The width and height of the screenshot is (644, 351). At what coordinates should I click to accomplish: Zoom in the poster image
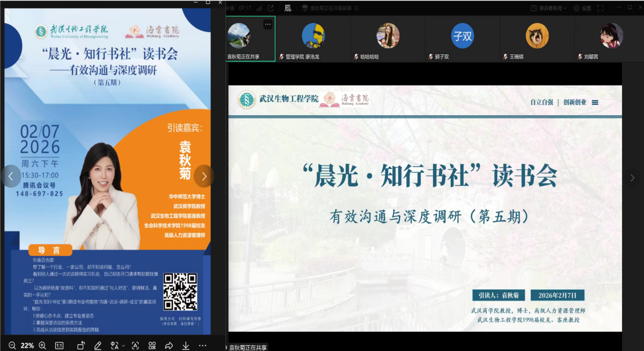(43, 345)
